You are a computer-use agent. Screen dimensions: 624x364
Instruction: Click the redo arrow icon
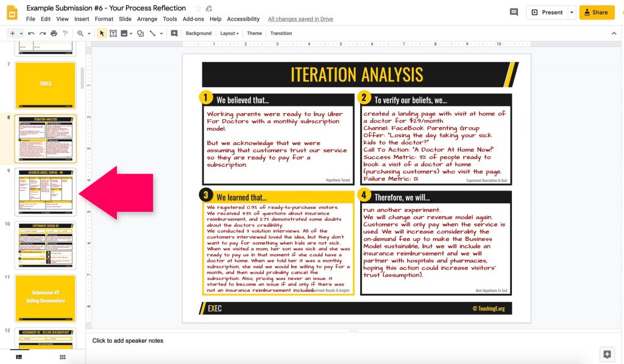43,33
